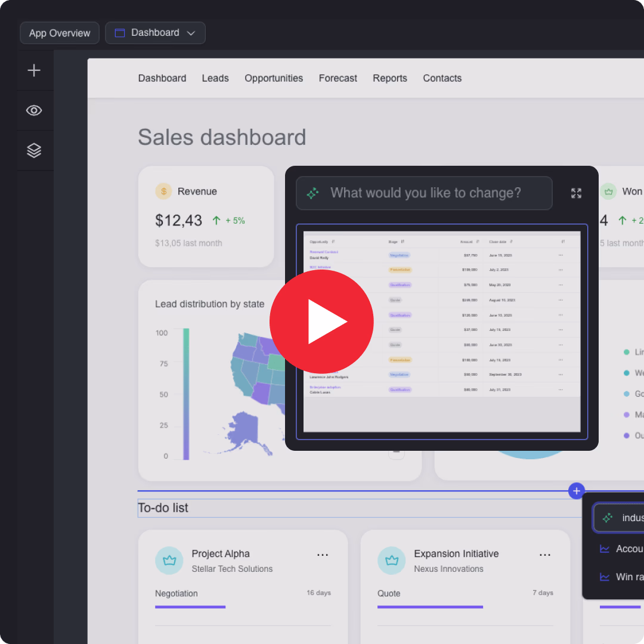Screen dimensions: 644x644
Task: Go to the Leads nav item
Action: point(215,78)
